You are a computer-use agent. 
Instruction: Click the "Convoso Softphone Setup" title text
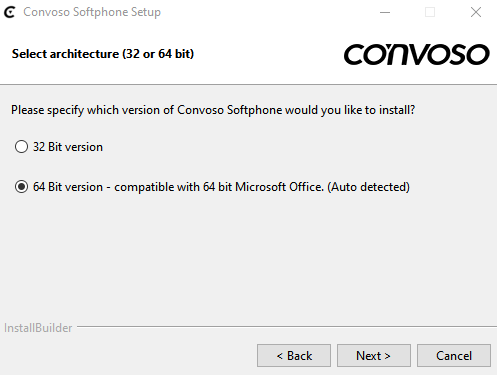click(x=92, y=12)
